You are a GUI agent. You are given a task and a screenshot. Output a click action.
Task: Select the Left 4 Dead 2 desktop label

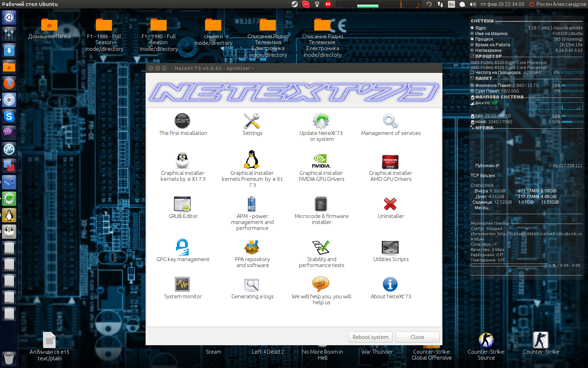tap(268, 352)
